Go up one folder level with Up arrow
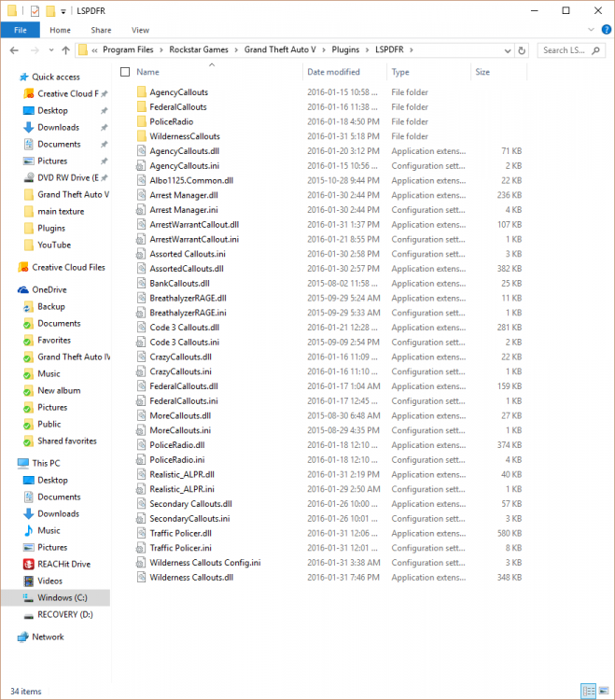Viewport: 615px width, 700px height. 65,50
